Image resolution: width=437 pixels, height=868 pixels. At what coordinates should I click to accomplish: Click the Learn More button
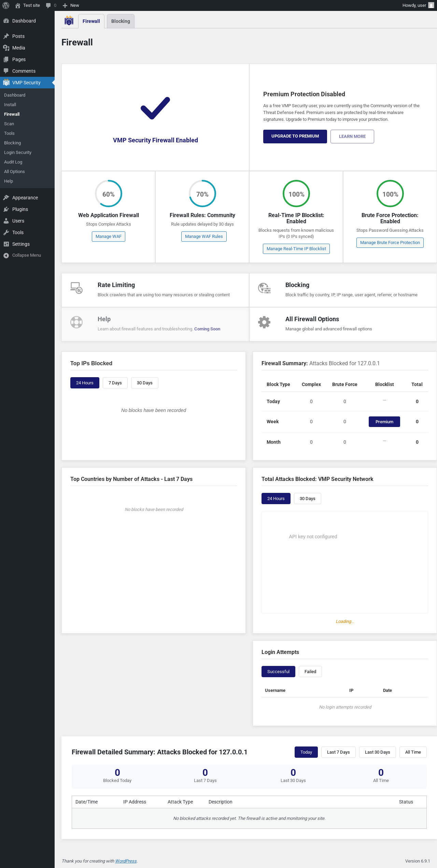[x=352, y=137]
